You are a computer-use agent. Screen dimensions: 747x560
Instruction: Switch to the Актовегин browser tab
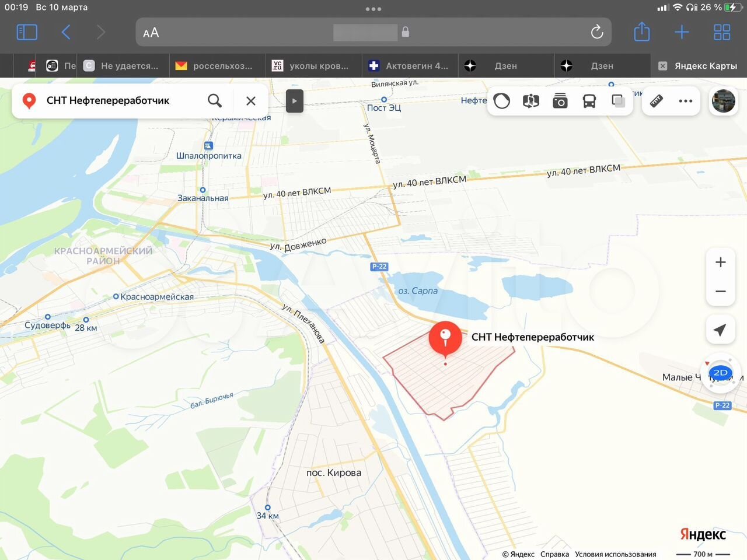pyautogui.click(x=410, y=66)
